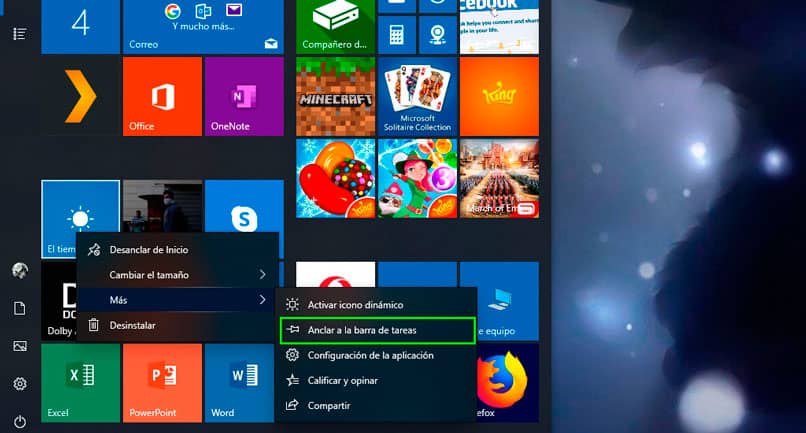
Task: Open the Excel tile
Action: click(81, 383)
